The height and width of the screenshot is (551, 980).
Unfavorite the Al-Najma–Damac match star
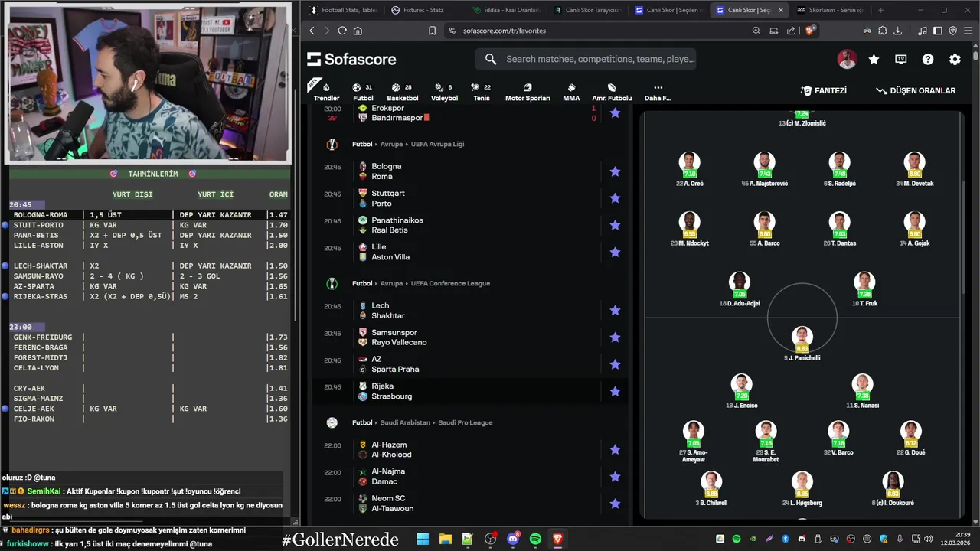click(615, 477)
